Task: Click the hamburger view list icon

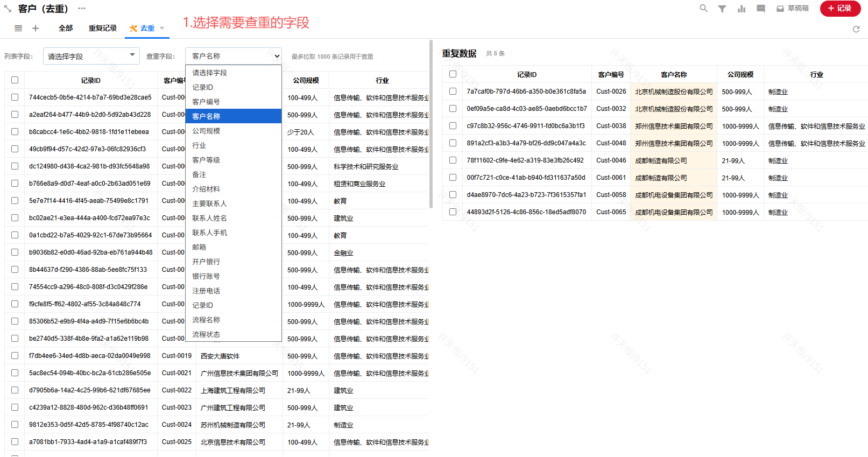Action: (x=18, y=28)
